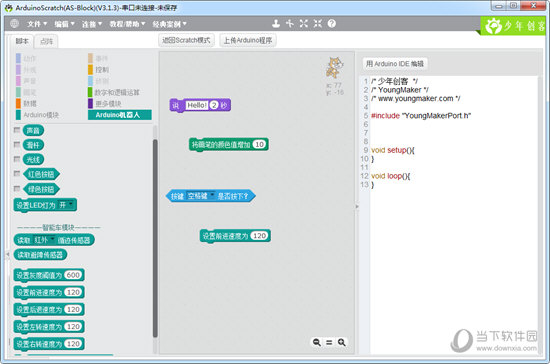This screenshot has width=550, height=364.
Task: Click 用 Arduino IDE 编辑 button
Action: pyautogui.click(x=395, y=64)
